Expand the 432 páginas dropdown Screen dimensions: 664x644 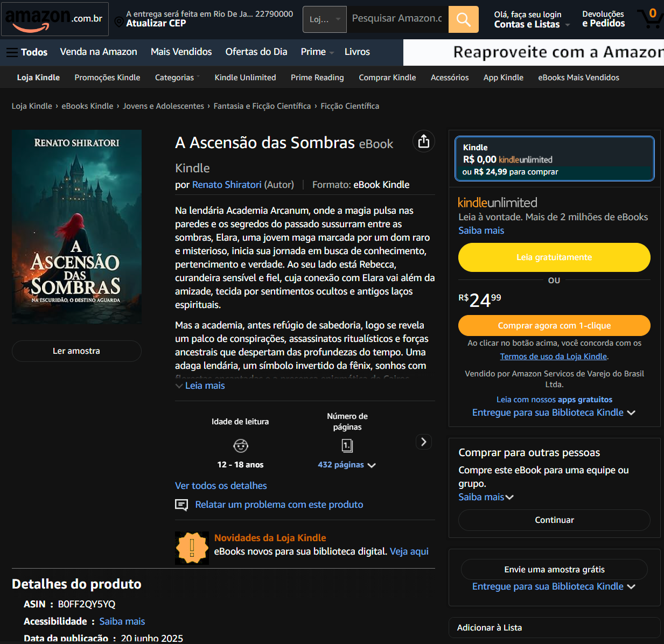(x=347, y=465)
